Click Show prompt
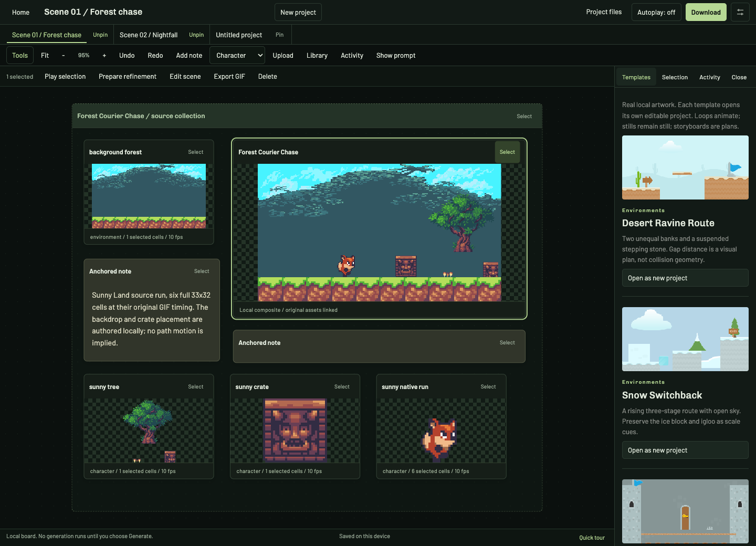 [396, 55]
